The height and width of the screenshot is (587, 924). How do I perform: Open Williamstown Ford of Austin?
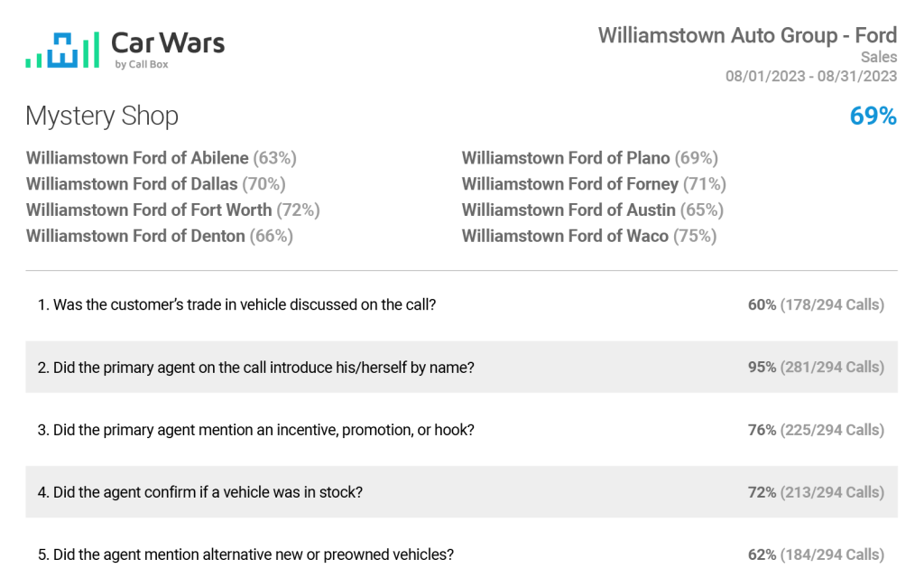pyautogui.click(x=593, y=210)
